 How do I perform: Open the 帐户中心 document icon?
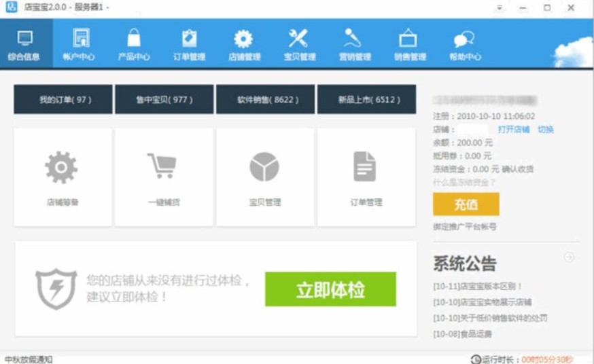tap(81, 38)
